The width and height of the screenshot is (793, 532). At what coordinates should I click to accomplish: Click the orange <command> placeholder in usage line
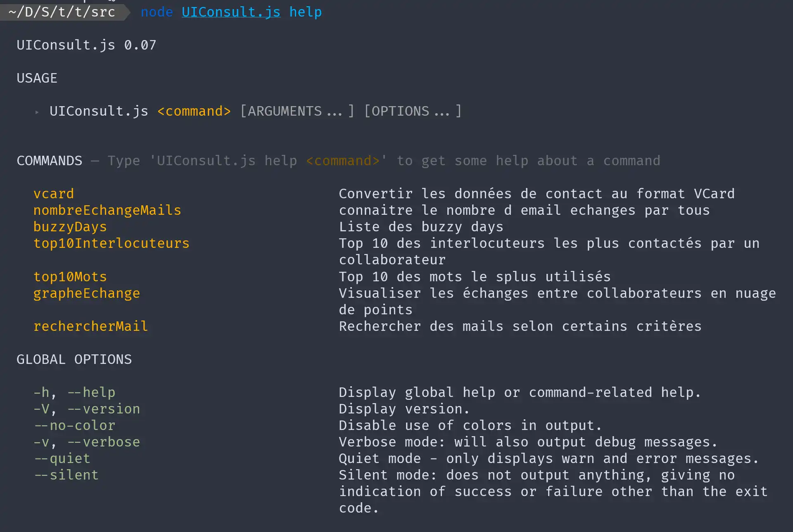pos(194,111)
